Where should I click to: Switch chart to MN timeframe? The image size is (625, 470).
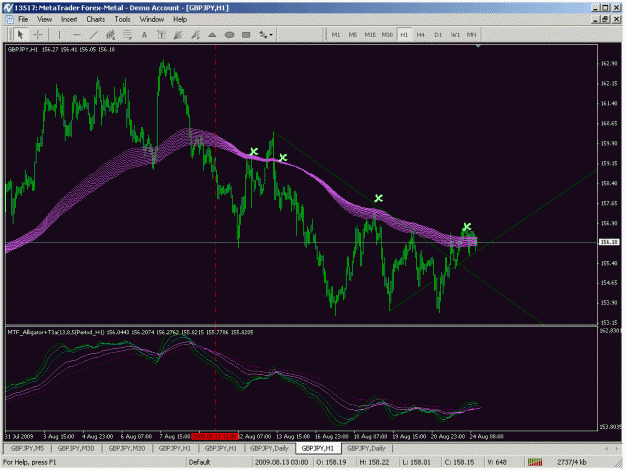471,35
